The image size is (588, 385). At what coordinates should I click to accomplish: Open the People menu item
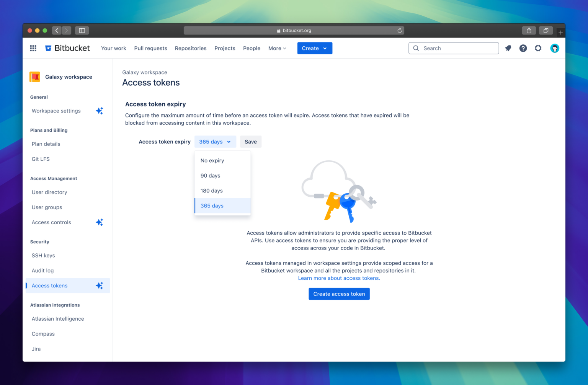[x=252, y=48]
